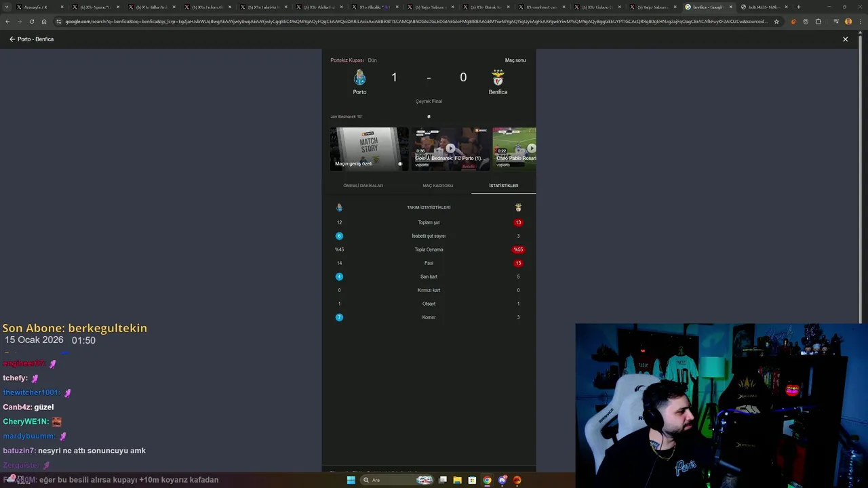Click the orange extension icon in toolbar
The width and height of the screenshot is (868, 488).
point(793,21)
